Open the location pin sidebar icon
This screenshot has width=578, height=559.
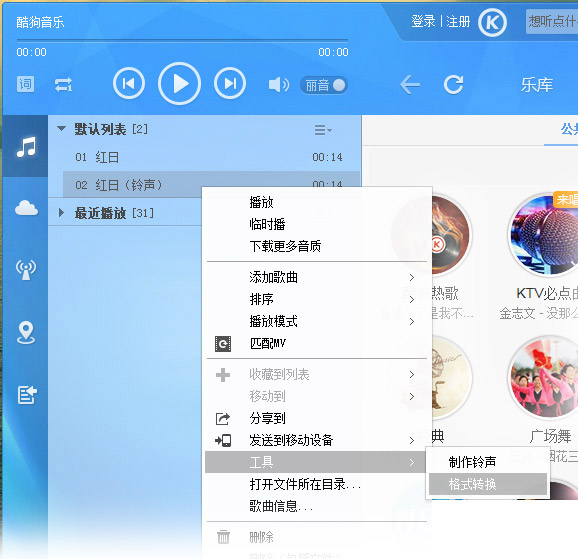[26, 332]
